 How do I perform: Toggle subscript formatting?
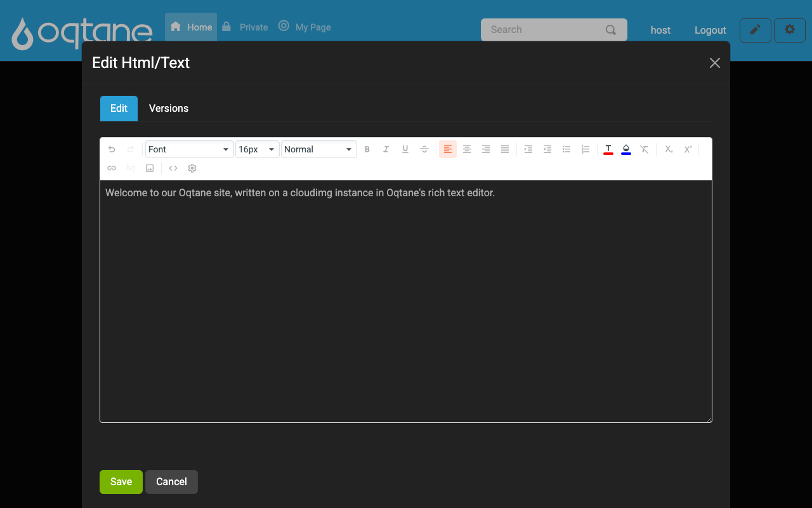(669, 149)
